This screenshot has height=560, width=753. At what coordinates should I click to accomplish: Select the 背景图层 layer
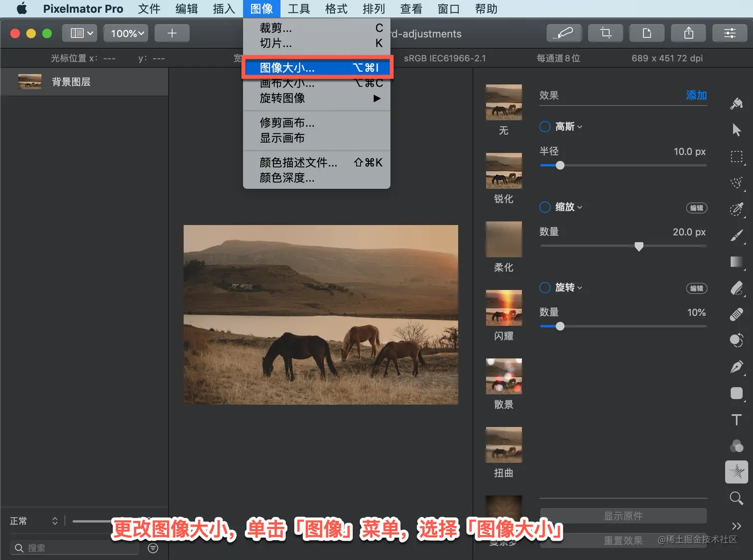(85, 82)
